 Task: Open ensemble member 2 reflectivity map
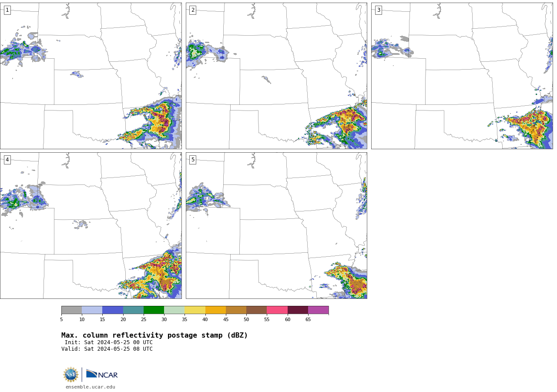(276, 76)
